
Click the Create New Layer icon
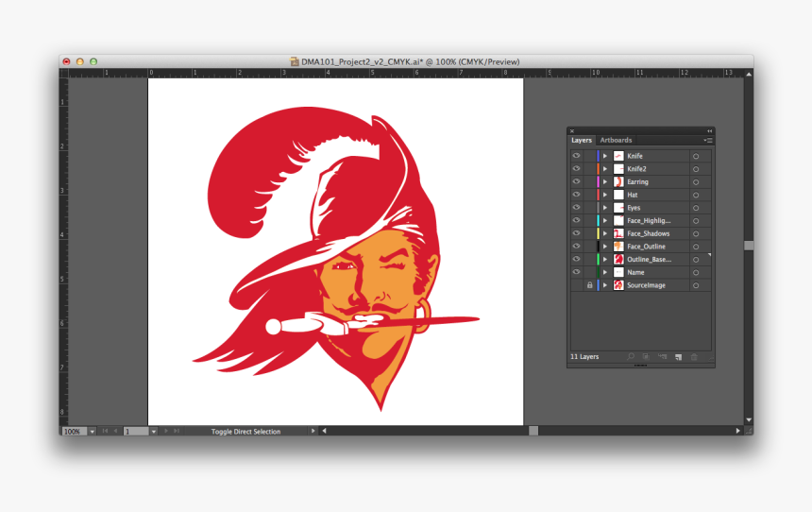[x=678, y=356]
